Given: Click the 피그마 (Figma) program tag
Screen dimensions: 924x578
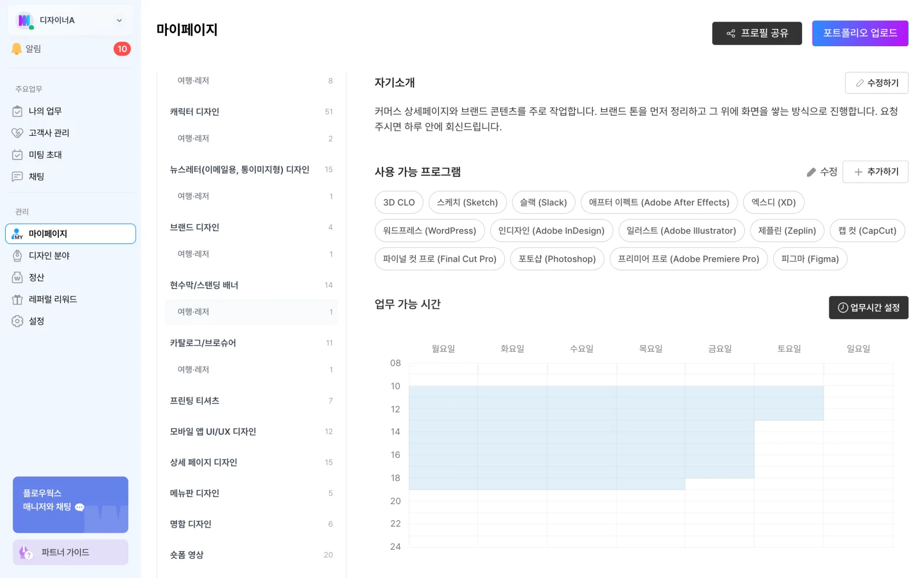Looking at the screenshot, I should click(x=810, y=259).
